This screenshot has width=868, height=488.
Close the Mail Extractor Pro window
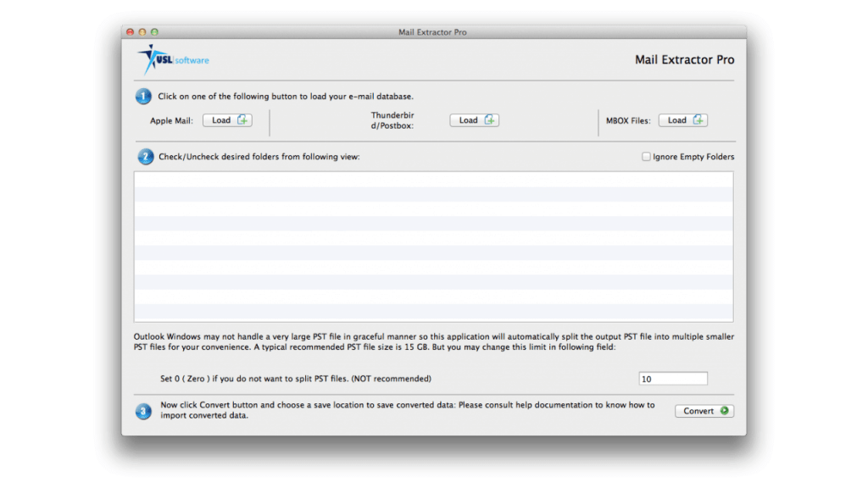tap(131, 32)
